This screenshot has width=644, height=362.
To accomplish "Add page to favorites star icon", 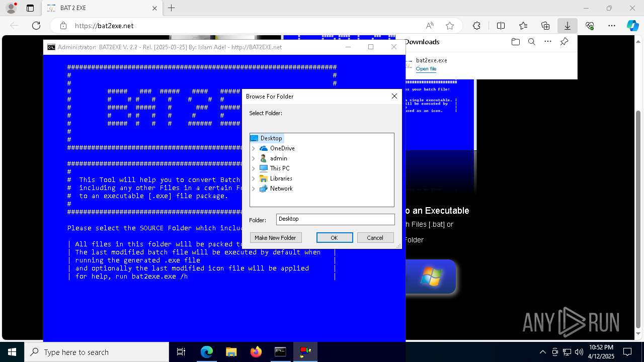I will pyautogui.click(x=450, y=26).
